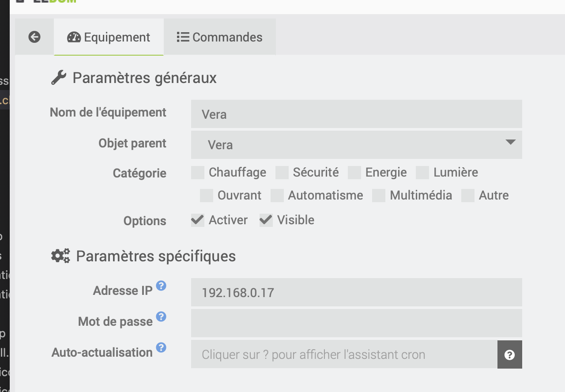Check the Autre category
The width and height of the screenshot is (565, 392).
click(x=468, y=196)
